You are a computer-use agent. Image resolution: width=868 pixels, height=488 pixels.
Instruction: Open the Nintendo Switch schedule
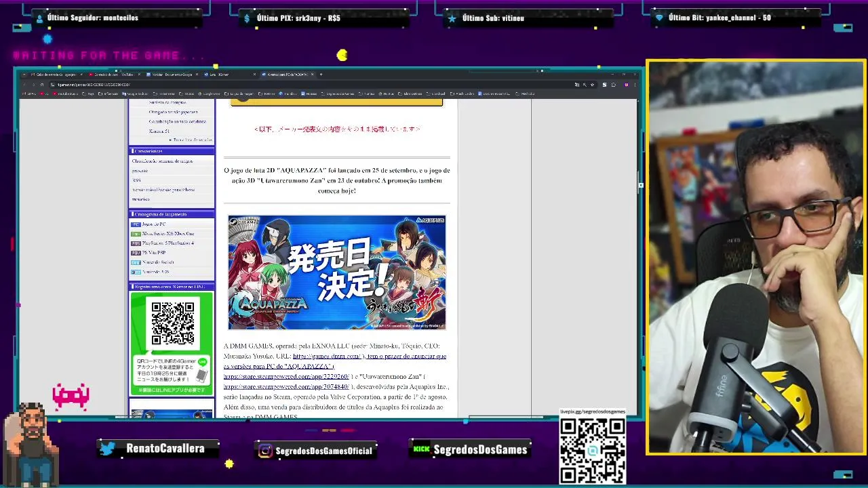(x=158, y=262)
